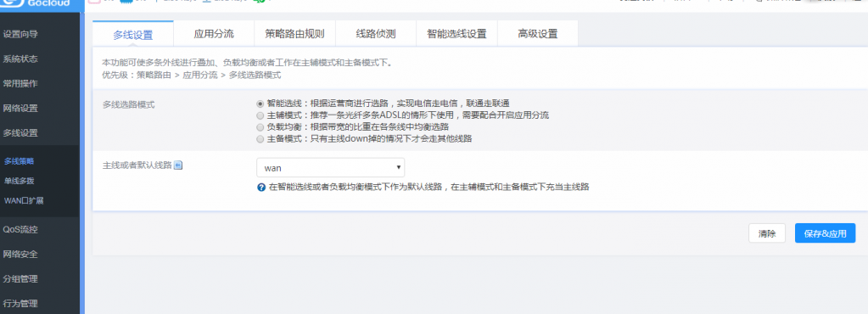The height and width of the screenshot is (314, 868).
Task: Open the 智能选线设置 tab
Action: click(x=456, y=34)
